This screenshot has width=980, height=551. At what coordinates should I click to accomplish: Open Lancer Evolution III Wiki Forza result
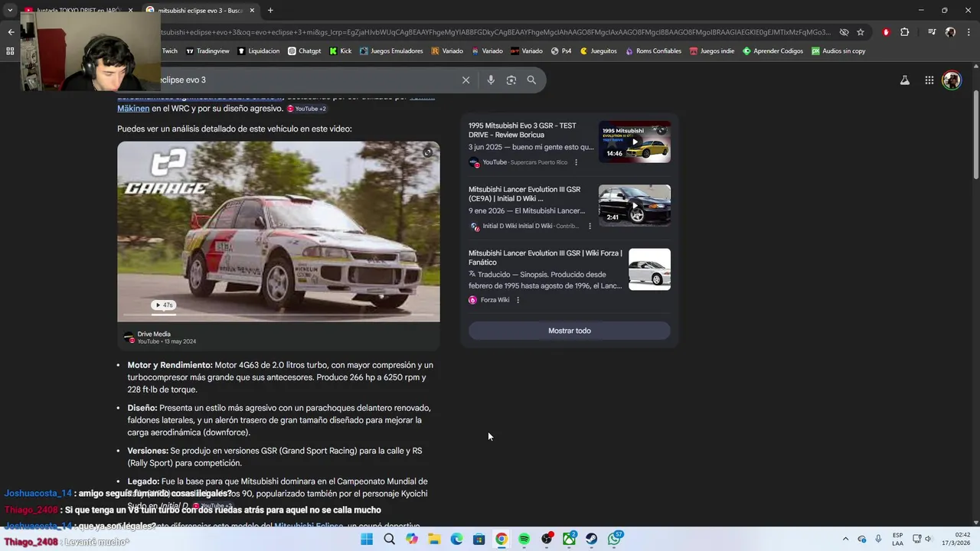click(545, 257)
